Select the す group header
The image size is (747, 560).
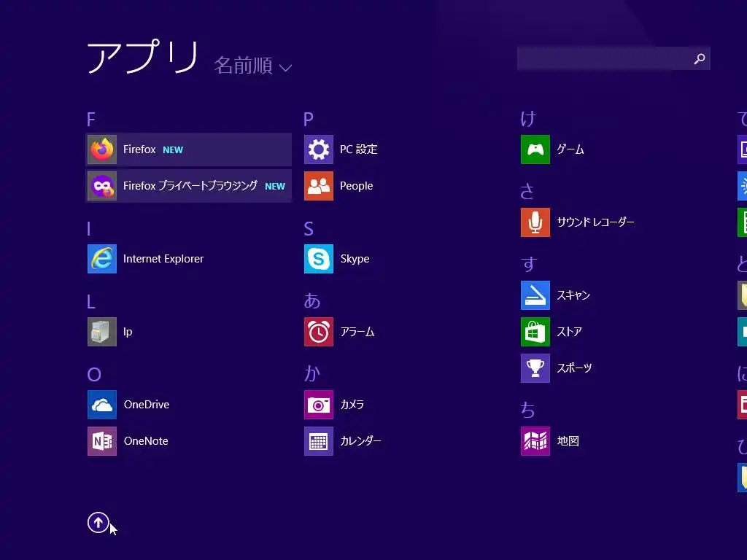529,264
